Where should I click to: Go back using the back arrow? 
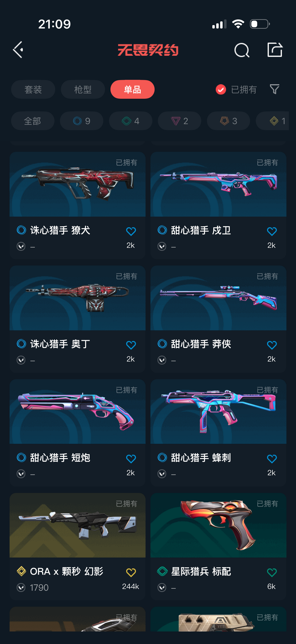click(18, 50)
